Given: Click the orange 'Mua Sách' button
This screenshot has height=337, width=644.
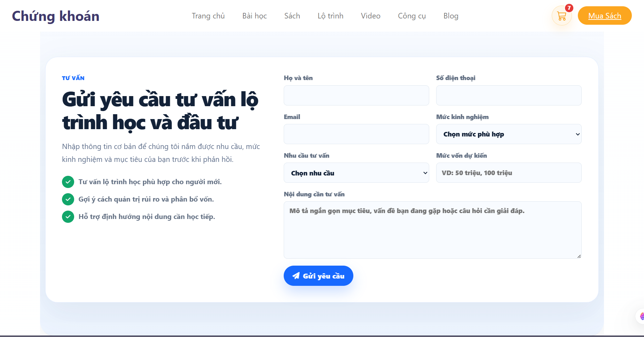Looking at the screenshot, I should pos(605,16).
